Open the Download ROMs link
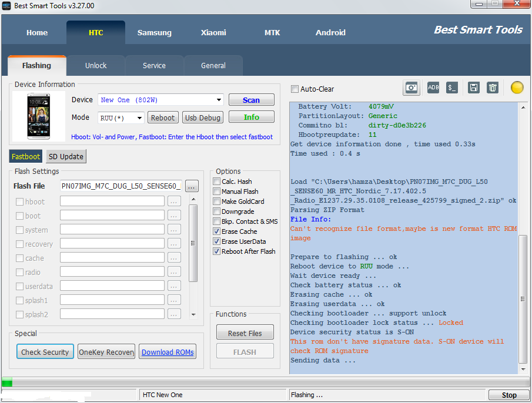The height and width of the screenshot is (403, 532). pos(168,352)
